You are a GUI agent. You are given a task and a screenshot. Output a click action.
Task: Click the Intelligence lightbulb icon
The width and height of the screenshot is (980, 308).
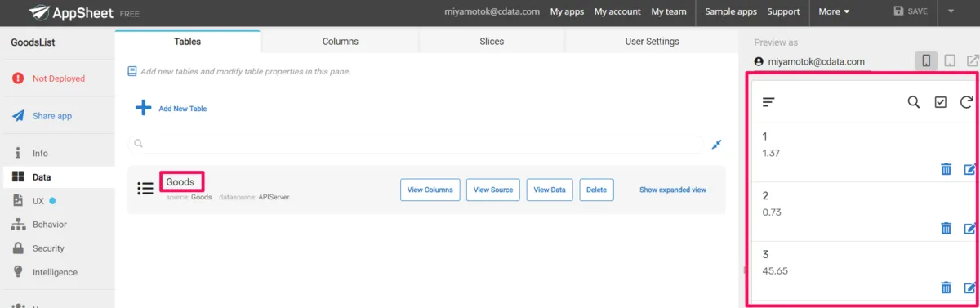(17, 271)
